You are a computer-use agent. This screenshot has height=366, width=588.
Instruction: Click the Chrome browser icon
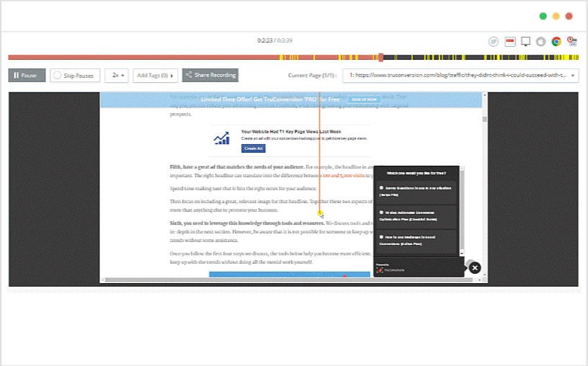pos(556,41)
